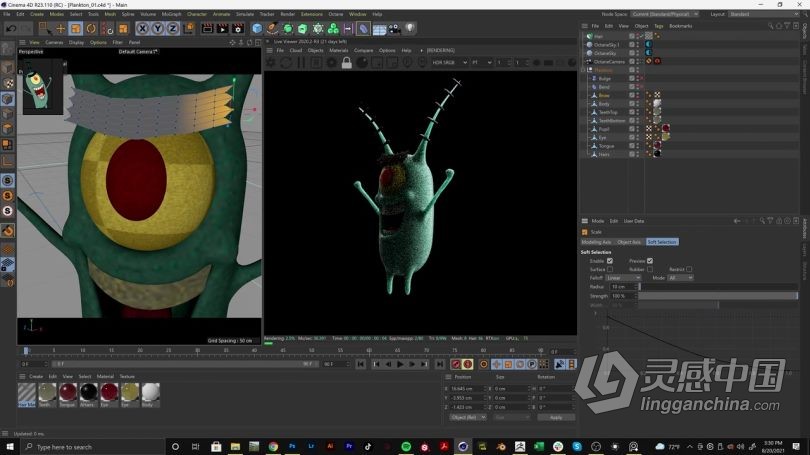Toggle the Soft Selection Enable checkbox
Screen dimensions: 810x455
(x=610, y=261)
